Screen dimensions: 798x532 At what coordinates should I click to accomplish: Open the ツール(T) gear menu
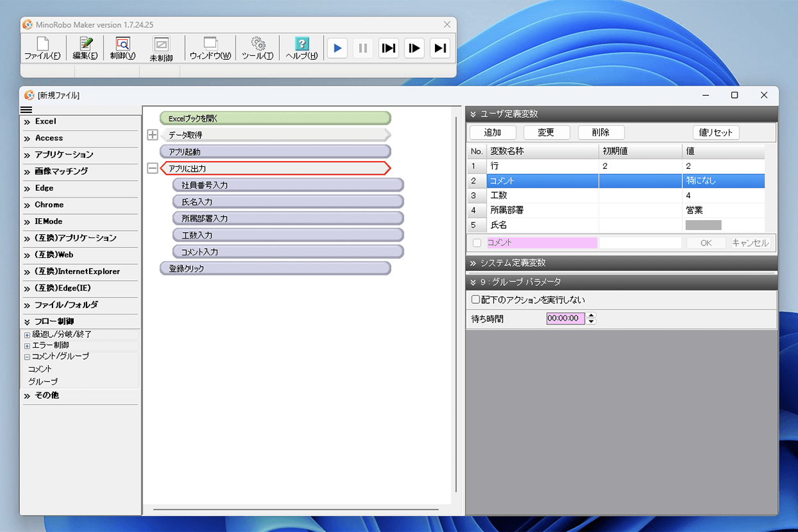point(258,49)
